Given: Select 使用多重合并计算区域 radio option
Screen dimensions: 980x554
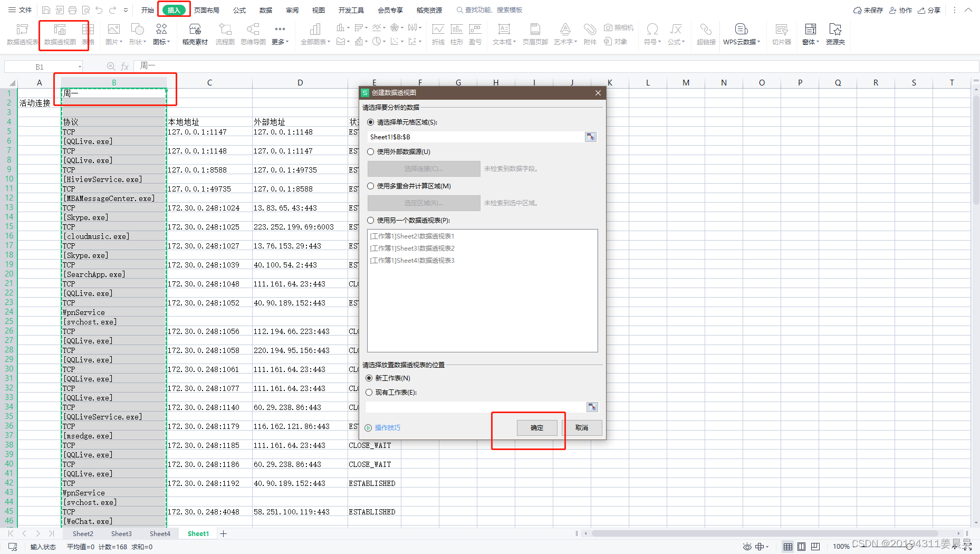Looking at the screenshot, I should tap(371, 186).
